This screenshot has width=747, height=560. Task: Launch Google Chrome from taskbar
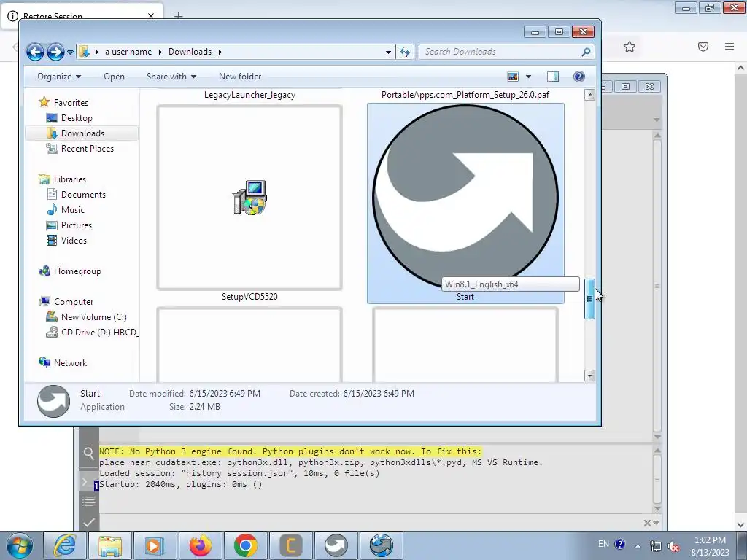tap(245, 545)
